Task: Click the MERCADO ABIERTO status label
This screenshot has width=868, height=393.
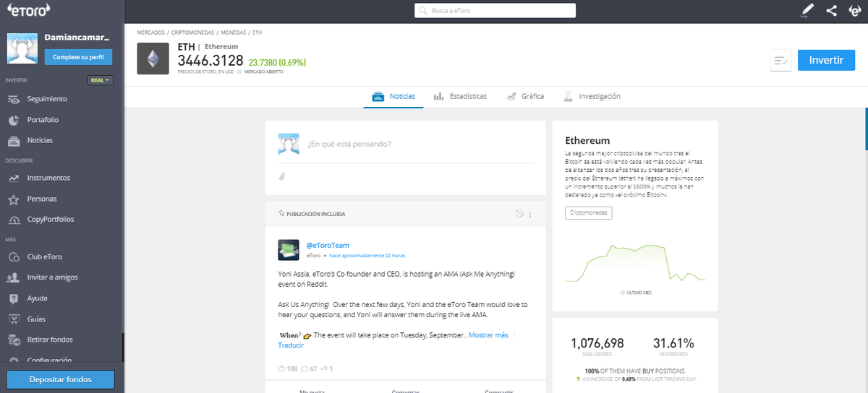Action: point(263,72)
